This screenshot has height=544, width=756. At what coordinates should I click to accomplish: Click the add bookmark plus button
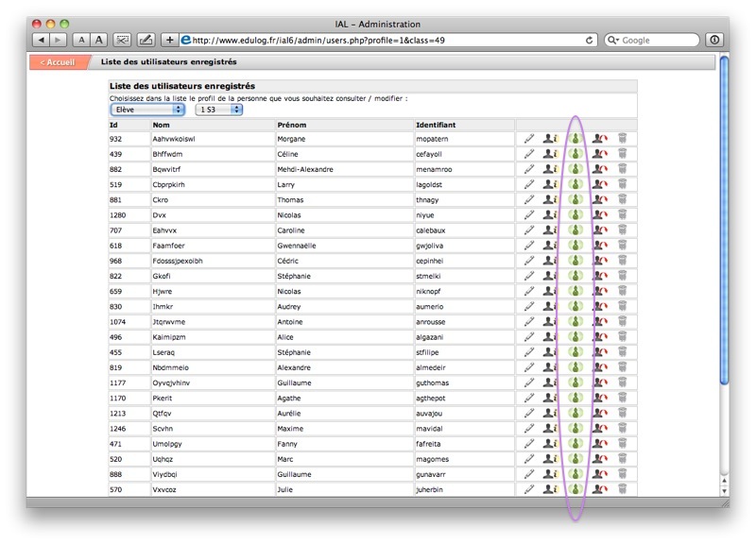pyautogui.click(x=169, y=40)
